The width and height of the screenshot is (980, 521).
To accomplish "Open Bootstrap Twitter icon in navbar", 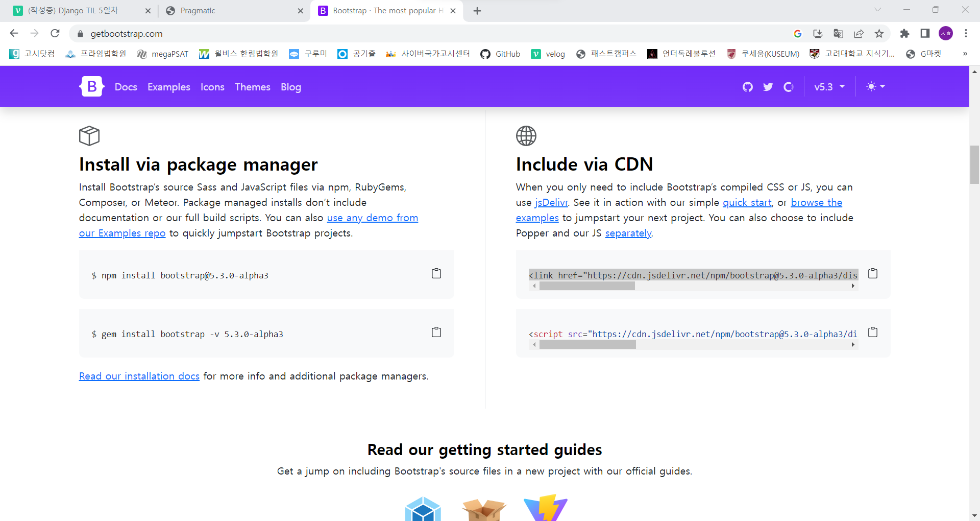I will (768, 87).
